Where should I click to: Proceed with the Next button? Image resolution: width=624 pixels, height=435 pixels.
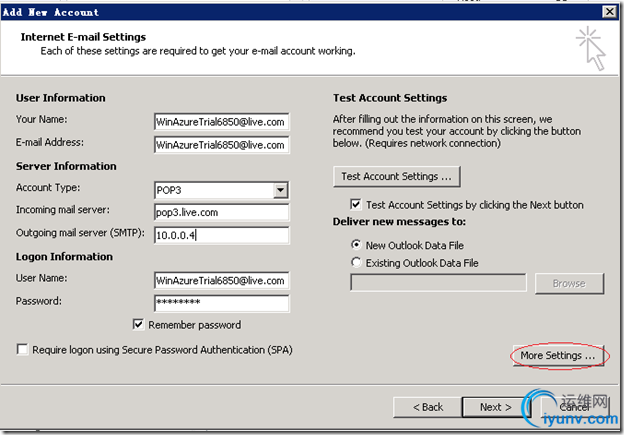(496, 407)
